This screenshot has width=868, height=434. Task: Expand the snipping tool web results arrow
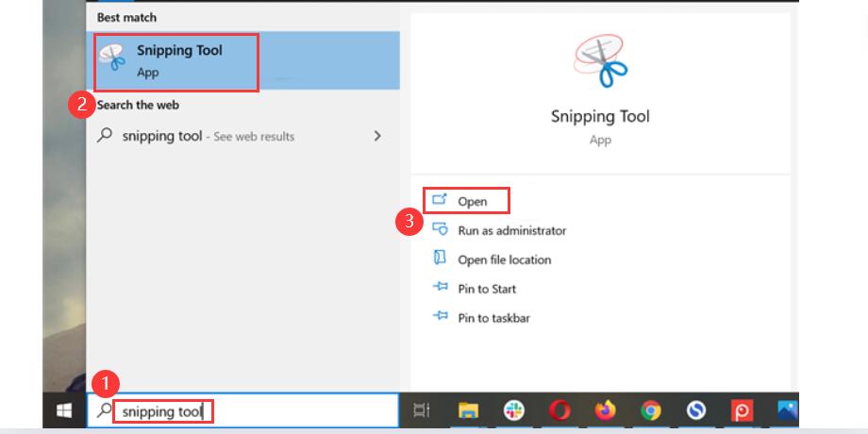377,136
